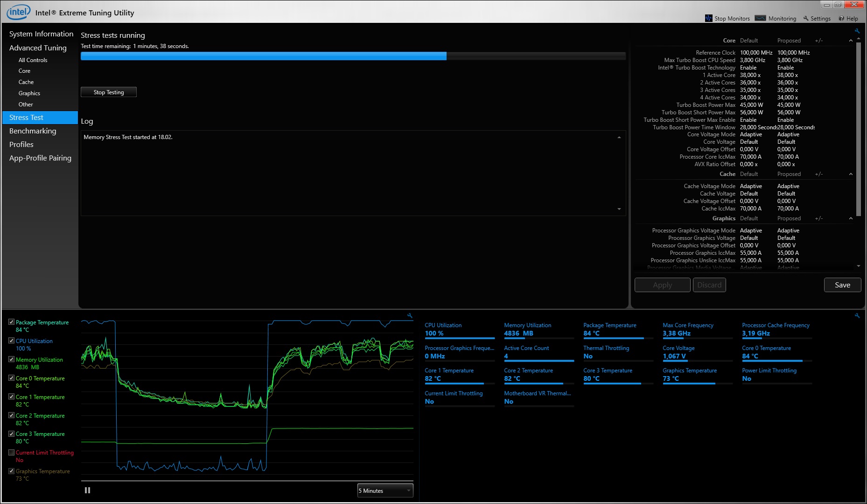Click the Log text area

(353, 173)
